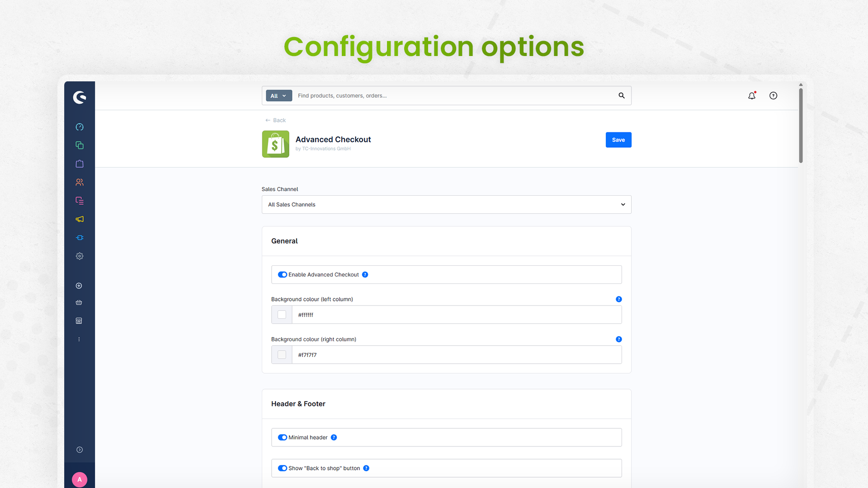The width and height of the screenshot is (868, 488).
Task: Click the Advanced Checkout plugin logo
Action: 275,144
